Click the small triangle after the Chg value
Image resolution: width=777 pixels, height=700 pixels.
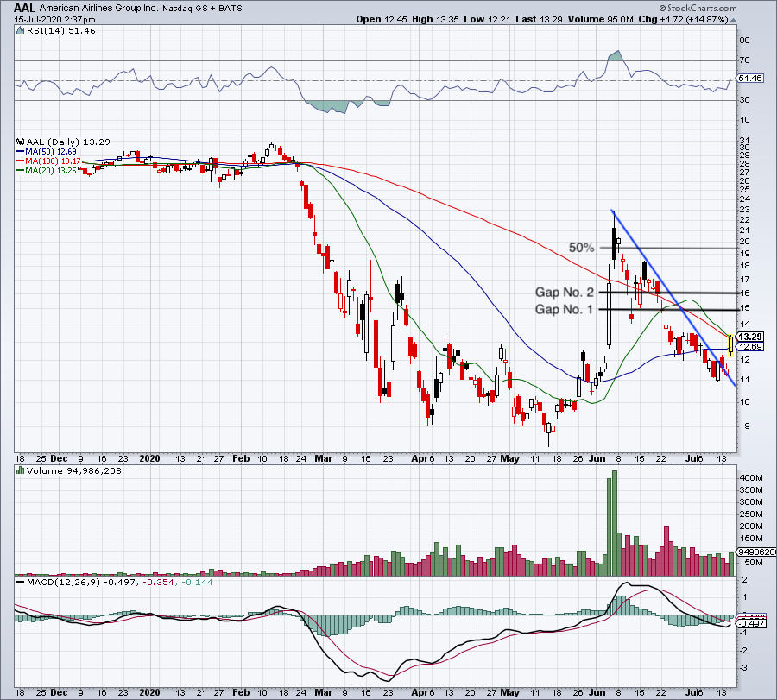click(733, 20)
